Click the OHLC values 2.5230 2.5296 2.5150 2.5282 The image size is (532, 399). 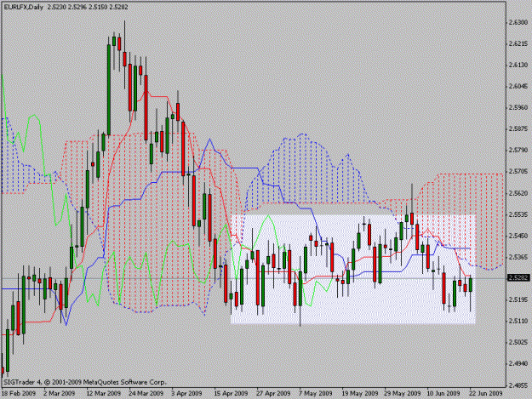pyautogui.click(x=88, y=7)
